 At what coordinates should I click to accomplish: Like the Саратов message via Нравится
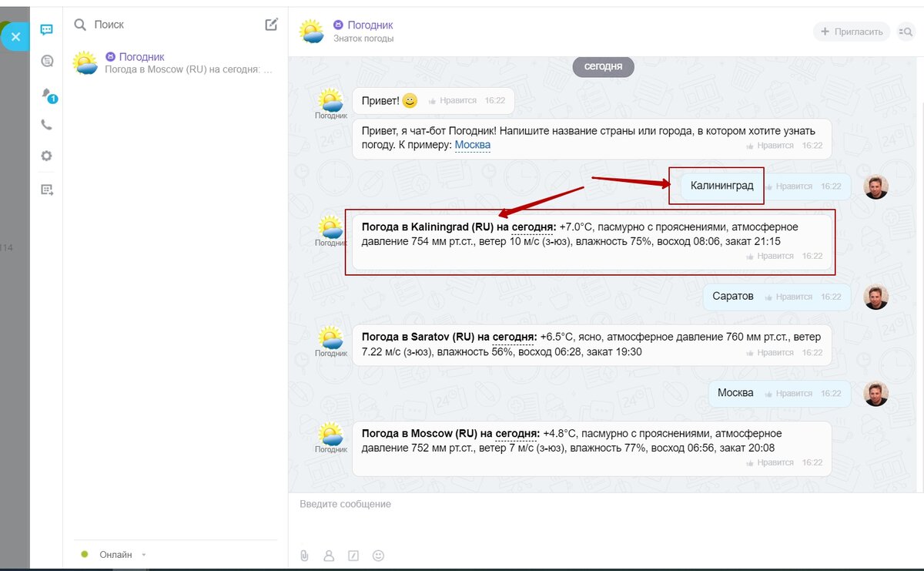pyautogui.click(x=788, y=297)
